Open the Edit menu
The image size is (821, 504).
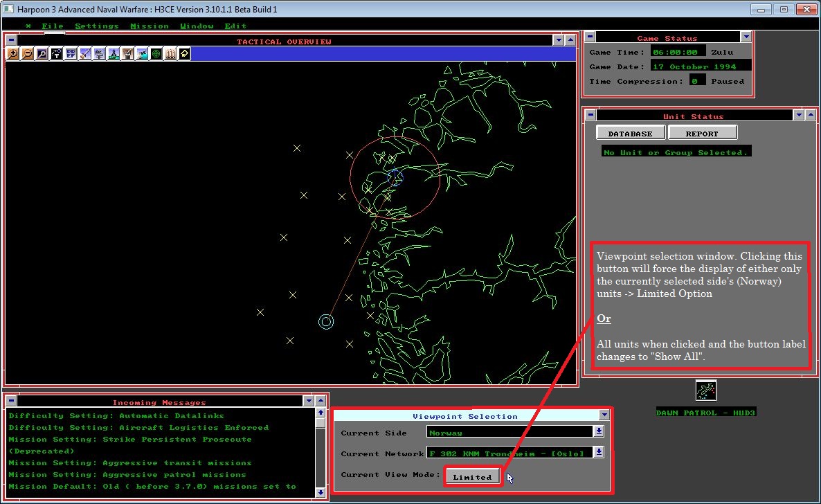click(235, 26)
